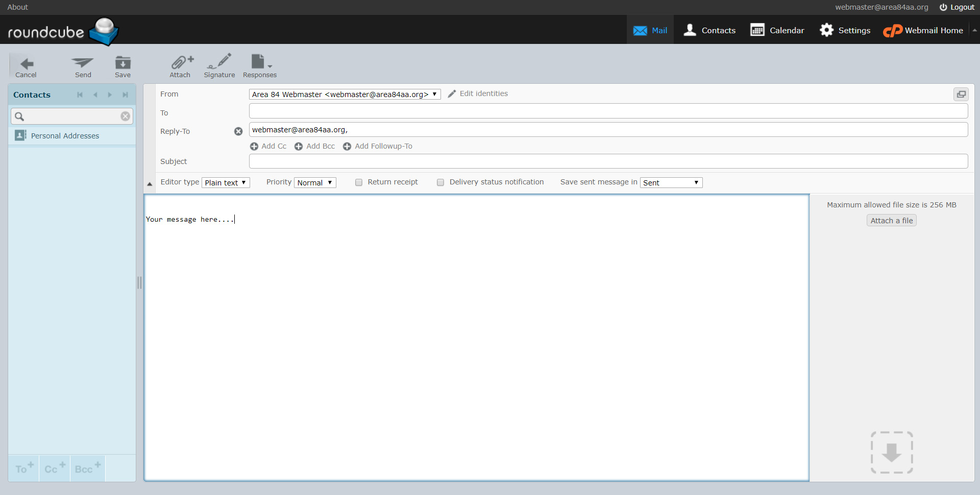
Task: Collapse the compose options with the arrow
Action: [150, 184]
